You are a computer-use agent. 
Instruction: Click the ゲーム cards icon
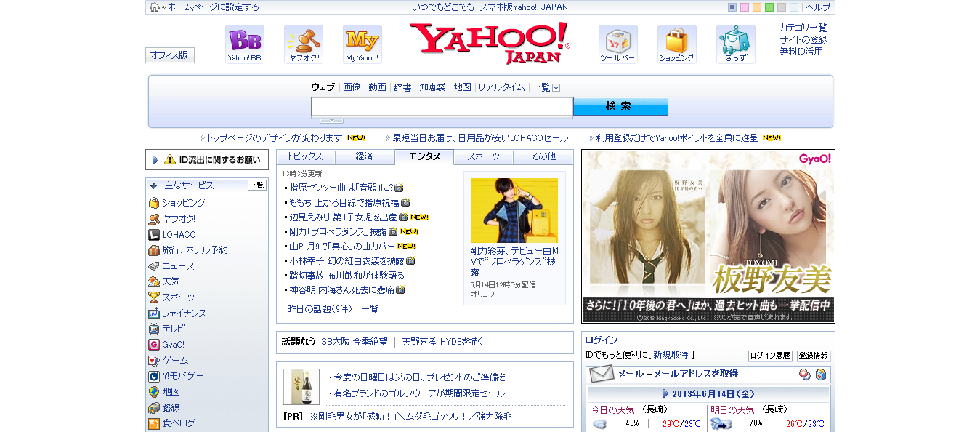(x=154, y=361)
